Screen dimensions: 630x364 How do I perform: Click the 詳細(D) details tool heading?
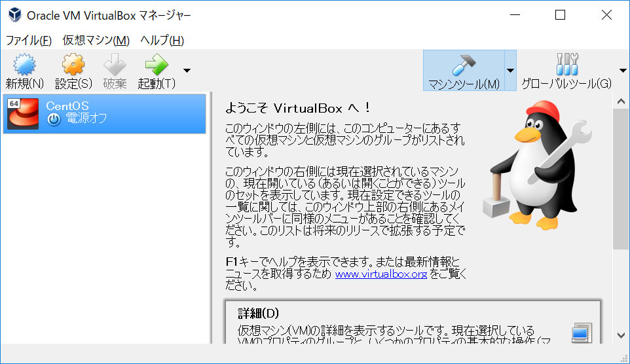258,314
